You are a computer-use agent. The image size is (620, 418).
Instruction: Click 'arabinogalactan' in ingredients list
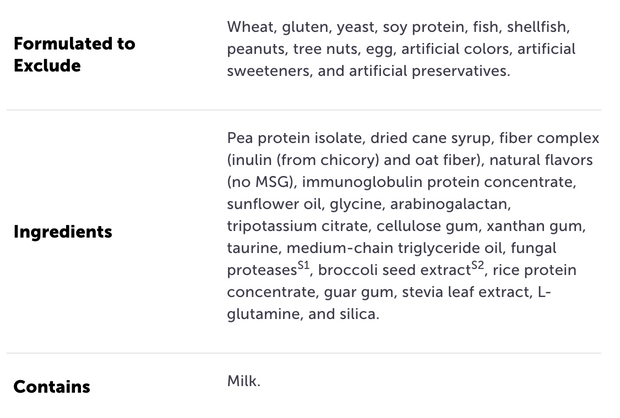(448, 204)
